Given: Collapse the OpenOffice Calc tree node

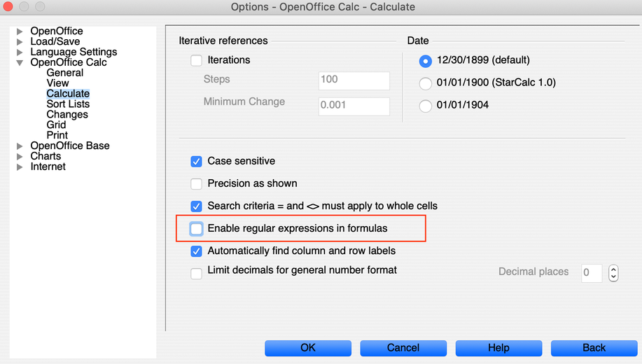Looking at the screenshot, I should [x=19, y=62].
